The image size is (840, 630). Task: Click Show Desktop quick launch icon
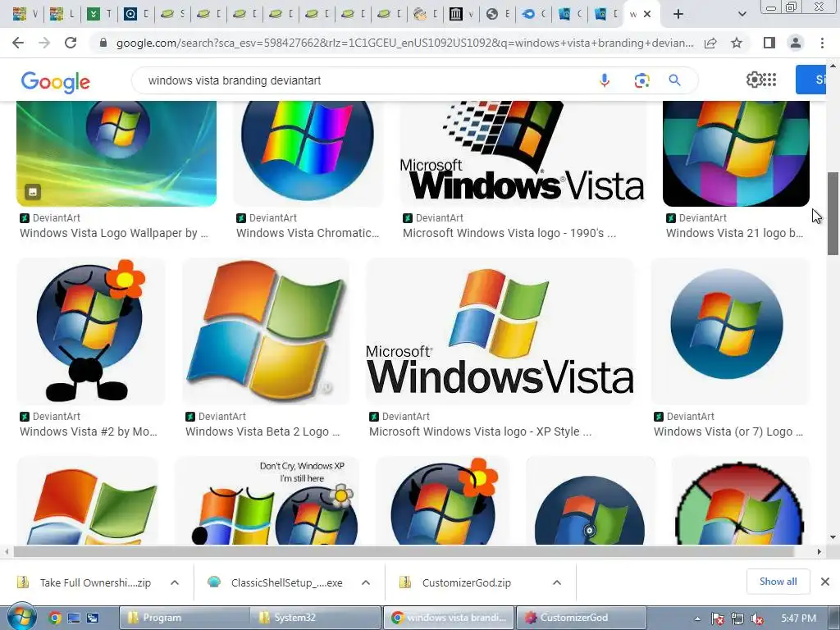pyautogui.click(x=73, y=618)
